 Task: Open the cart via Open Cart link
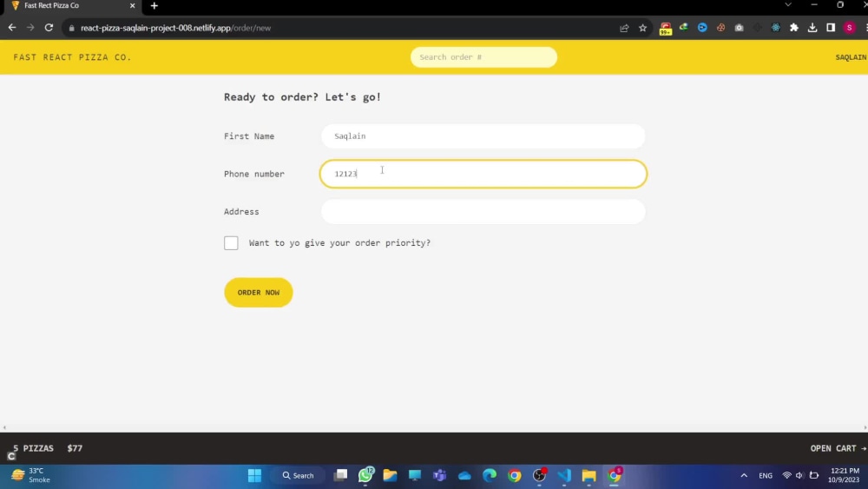pyautogui.click(x=838, y=448)
